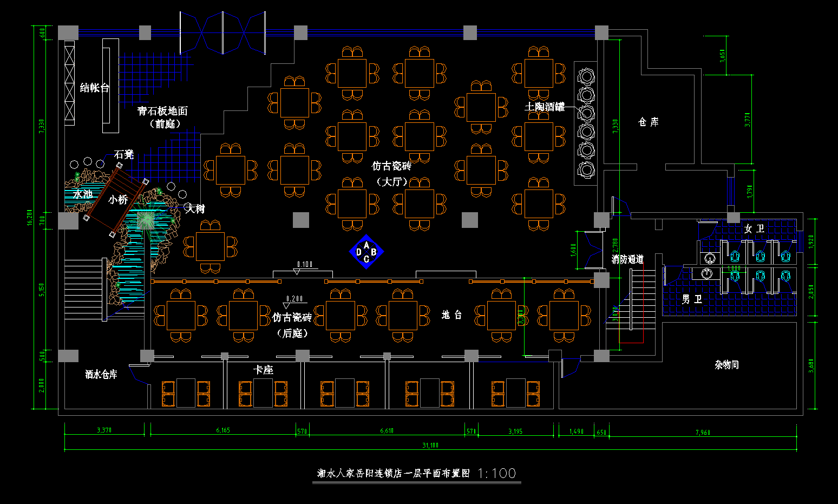Click the 16,281 overall height dimension
Viewport: 838px width, 504px height.
coord(30,217)
